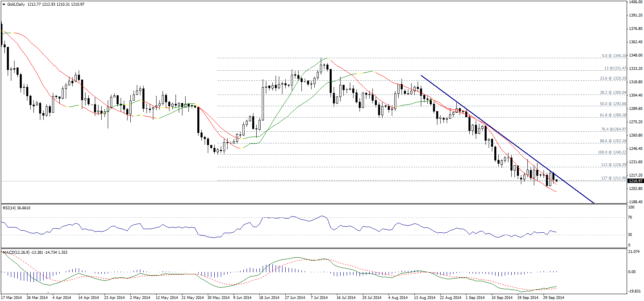Select the 0.0 @ 1345.10 Fibonacci label
Viewport: 644px width, 301px height.
coord(614,56)
